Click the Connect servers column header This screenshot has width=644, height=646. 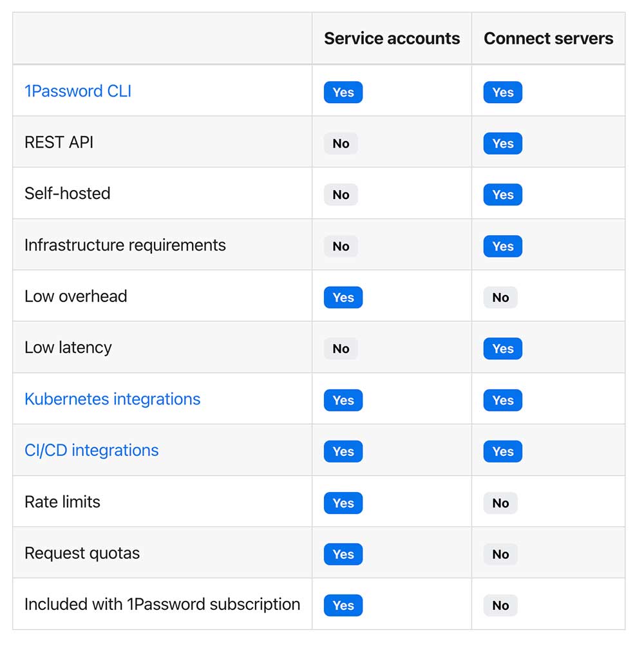coord(549,38)
